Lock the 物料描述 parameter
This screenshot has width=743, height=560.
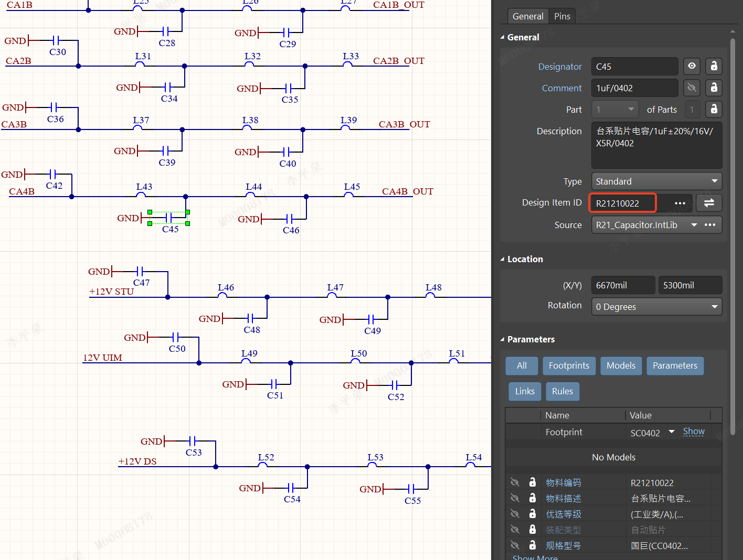533,498
